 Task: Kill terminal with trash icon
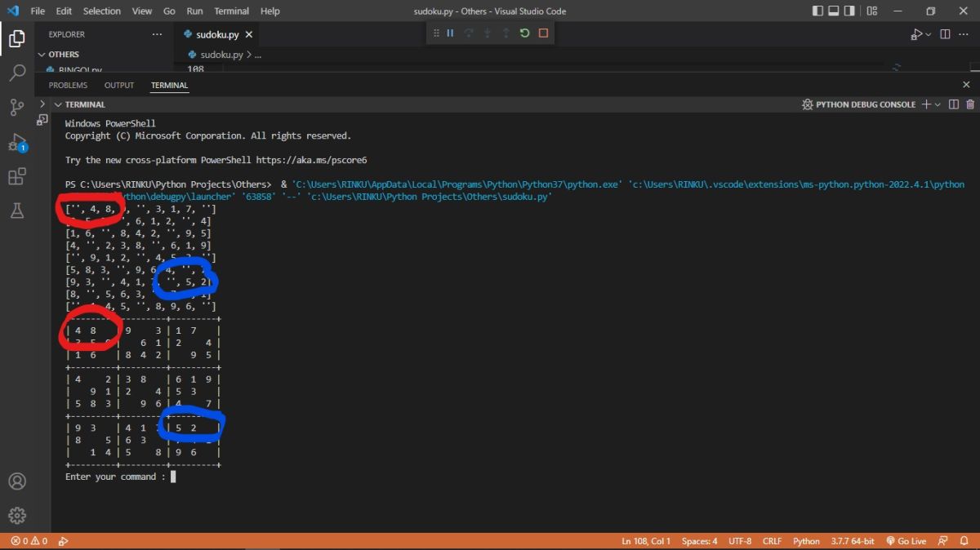pyautogui.click(x=970, y=104)
